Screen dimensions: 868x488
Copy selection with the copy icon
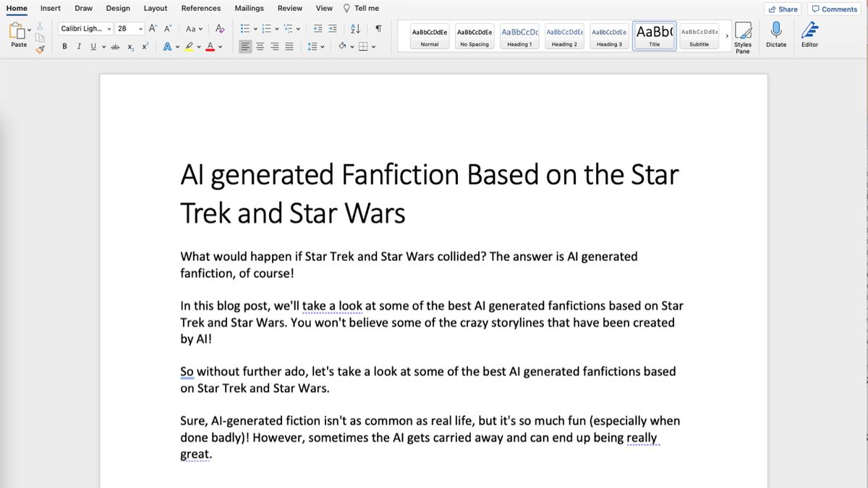pos(41,37)
